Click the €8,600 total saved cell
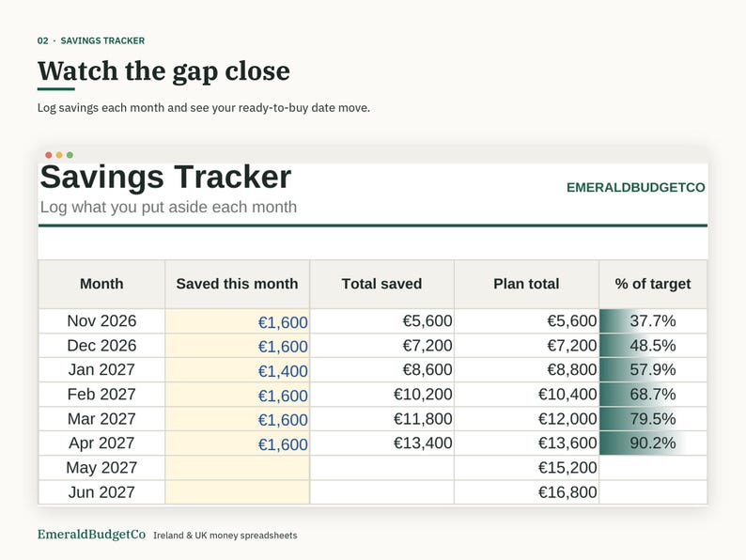 (381, 369)
